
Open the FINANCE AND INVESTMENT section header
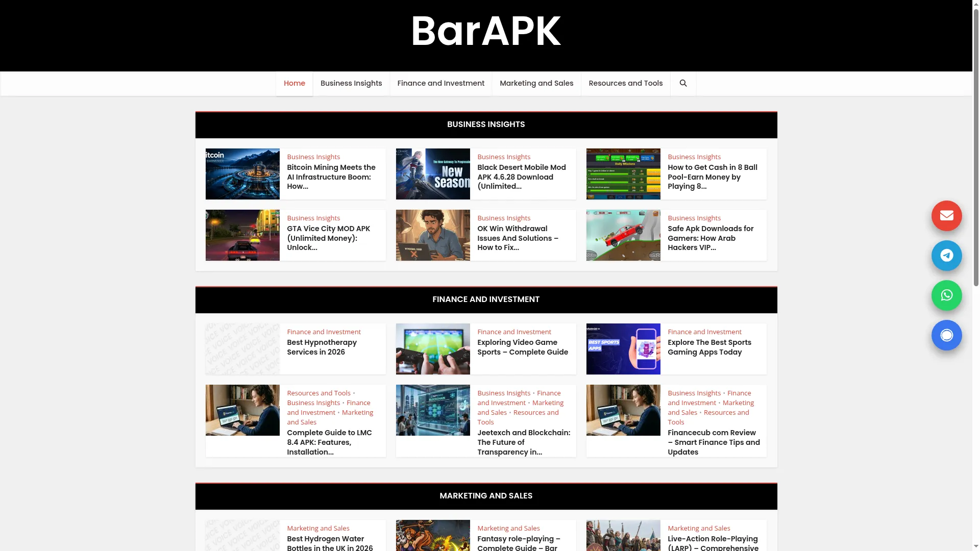click(x=486, y=299)
